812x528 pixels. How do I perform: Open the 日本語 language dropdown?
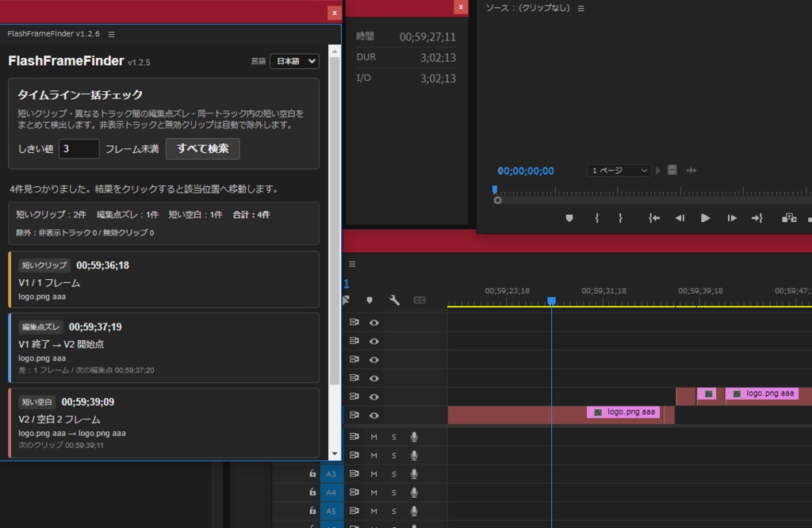click(295, 61)
